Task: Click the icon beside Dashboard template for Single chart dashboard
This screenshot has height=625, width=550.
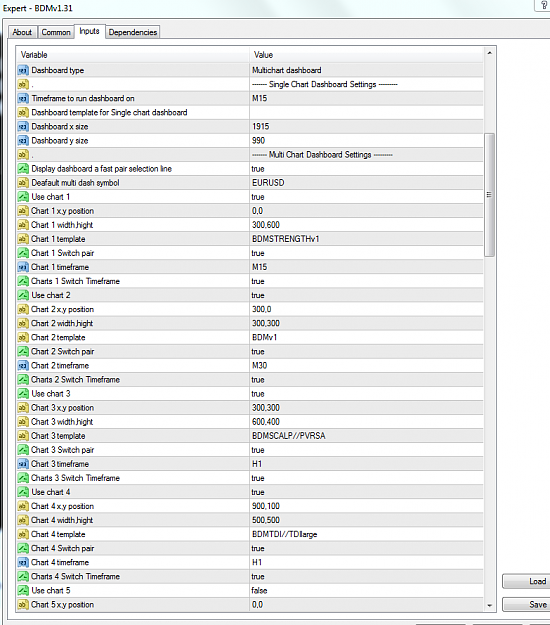Action: pyautogui.click(x=23, y=113)
